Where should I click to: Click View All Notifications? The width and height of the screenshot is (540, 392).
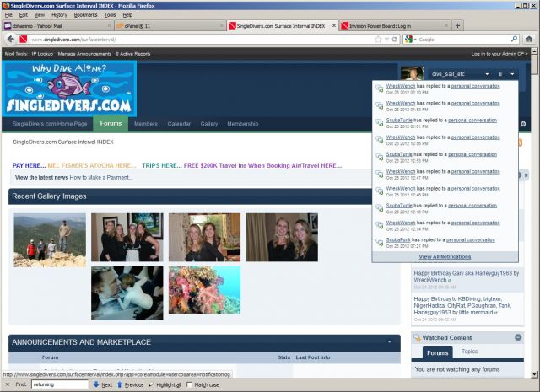tap(445, 257)
